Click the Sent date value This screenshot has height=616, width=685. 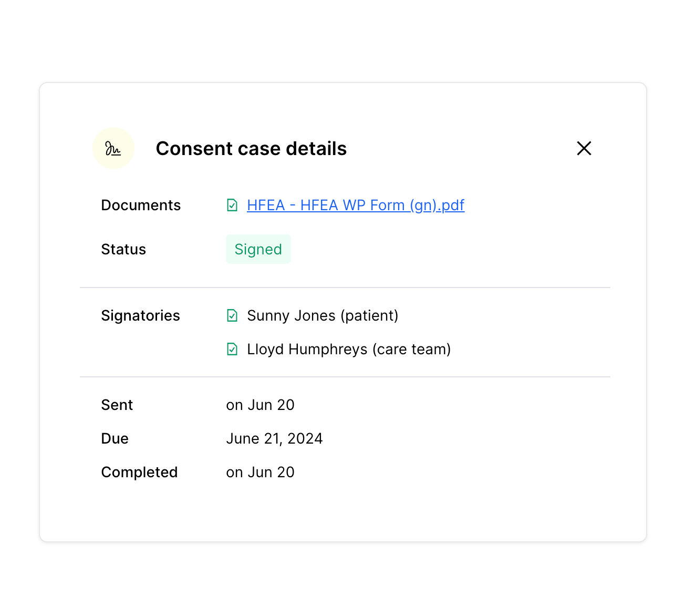point(260,405)
